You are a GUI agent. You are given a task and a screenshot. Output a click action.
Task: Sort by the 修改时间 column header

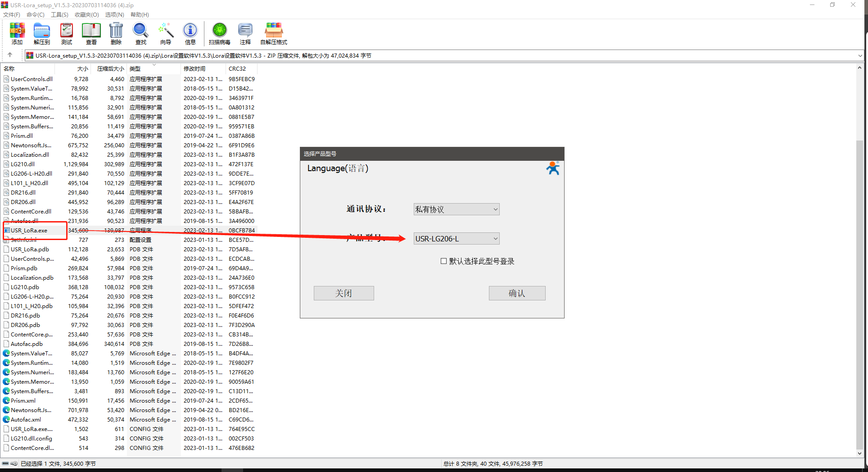coord(203,68)
